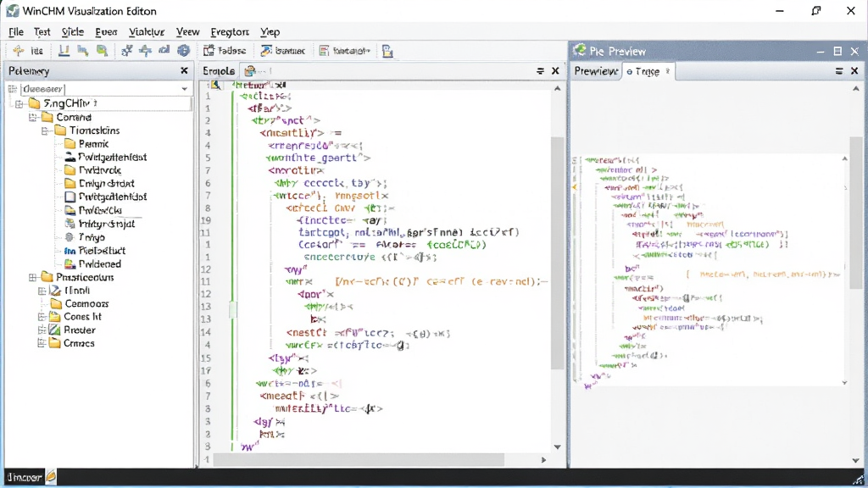Collapse the Tionclsicins folder node

click(x=46, y=130)
